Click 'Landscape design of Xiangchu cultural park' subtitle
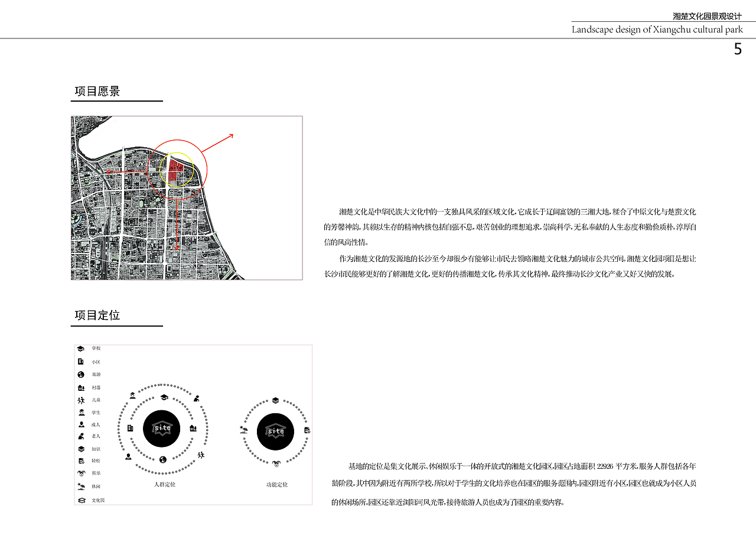The width and height of the screenshot is (756, 535). click(x=657, y=30)
